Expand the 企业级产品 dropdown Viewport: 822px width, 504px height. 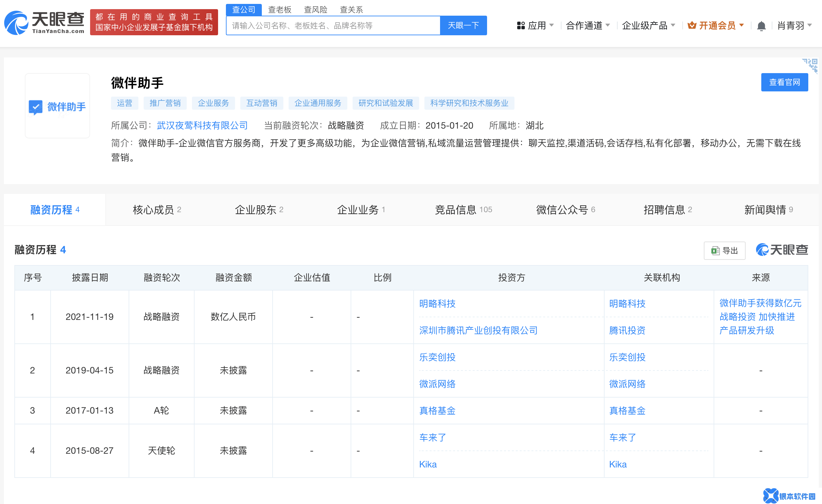point(648,26)
